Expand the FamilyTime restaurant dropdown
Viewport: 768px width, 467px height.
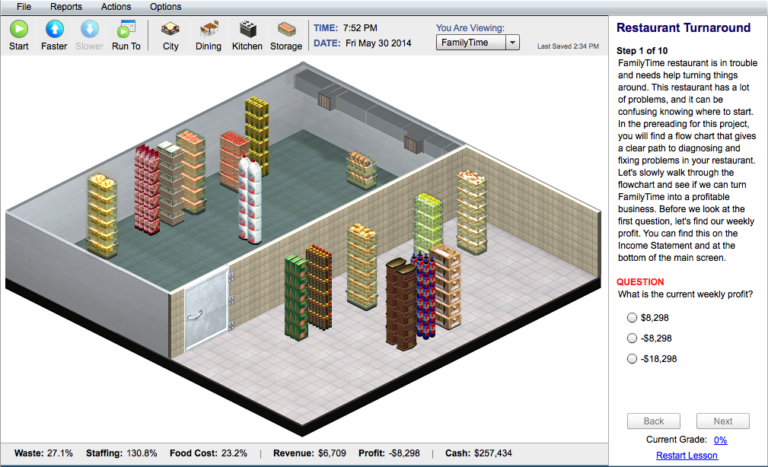tap(512, 43)
